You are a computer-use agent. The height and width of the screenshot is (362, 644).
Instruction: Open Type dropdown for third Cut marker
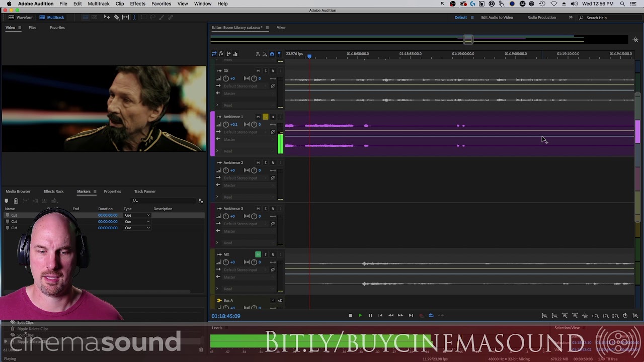pyautogui.click(x=137, y=228)
